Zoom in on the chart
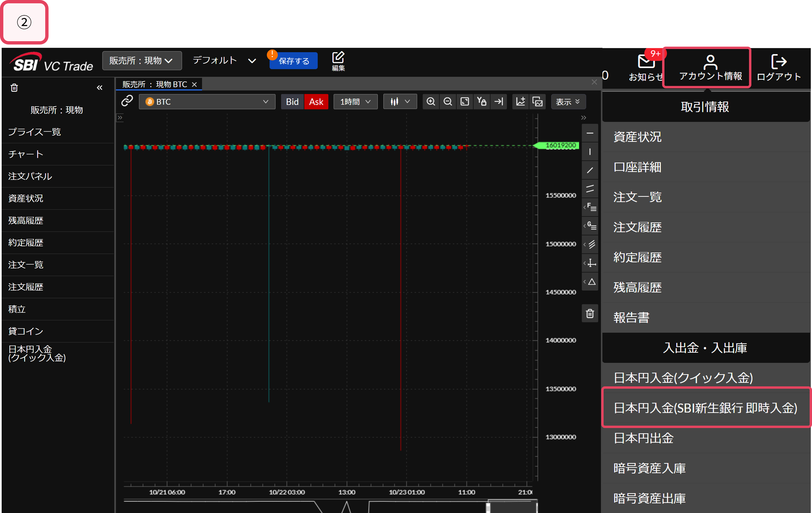This screenshot has height=513, width=812. pos(431,102)
